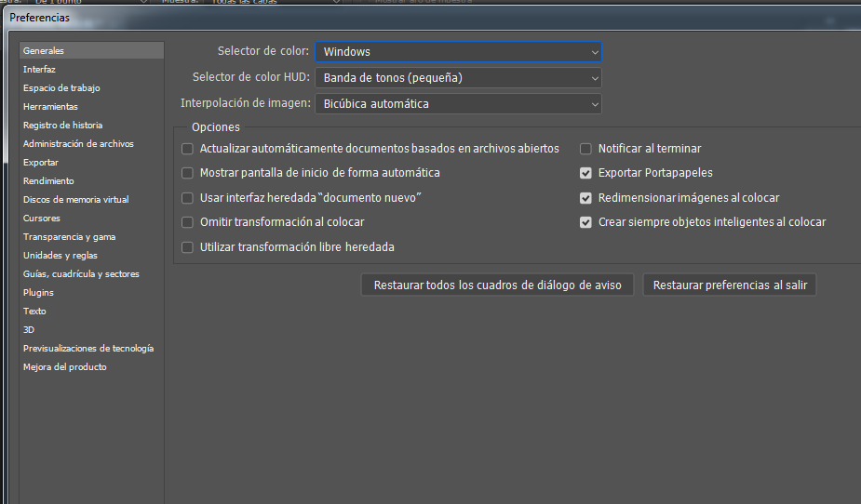The width and height of the screenshot is (861, 504).
Task: Click Restaurar todos los cuadros de diálogo de aviso
Action: click(497, 285)
